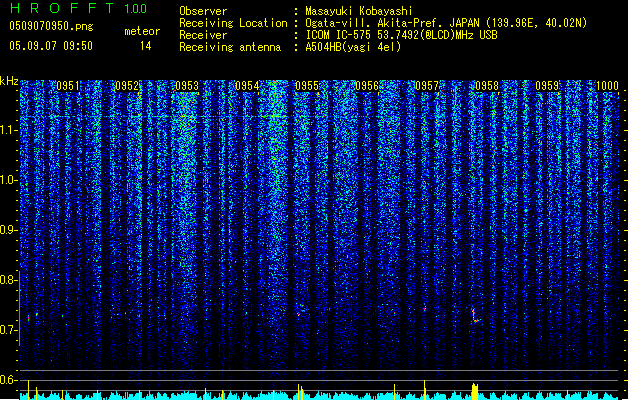Click the 0958 time marker
629x400 pixels.
point(487,86)
